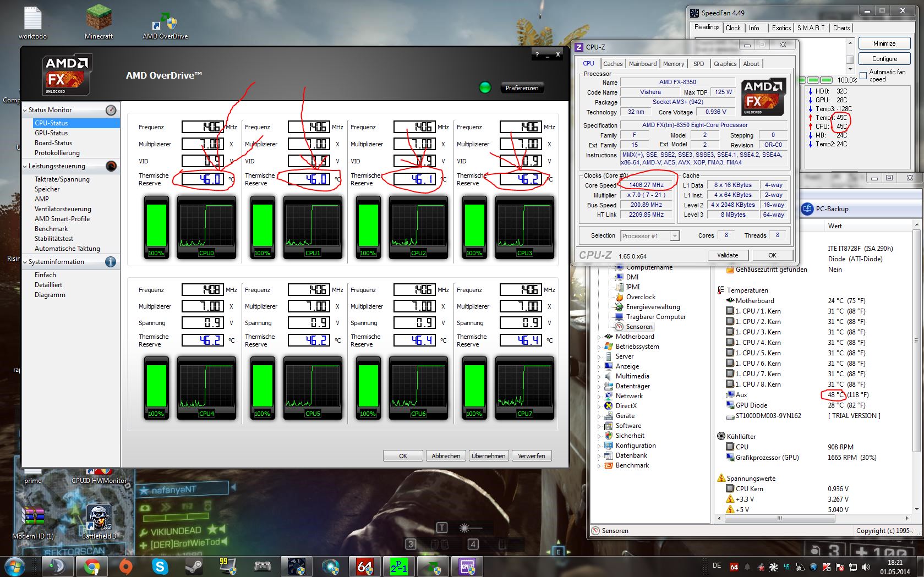Screen dimensions: 924x577
Task: Switch to the Mainboard tab in CPU-Z
Action: [x=643, y=64]
